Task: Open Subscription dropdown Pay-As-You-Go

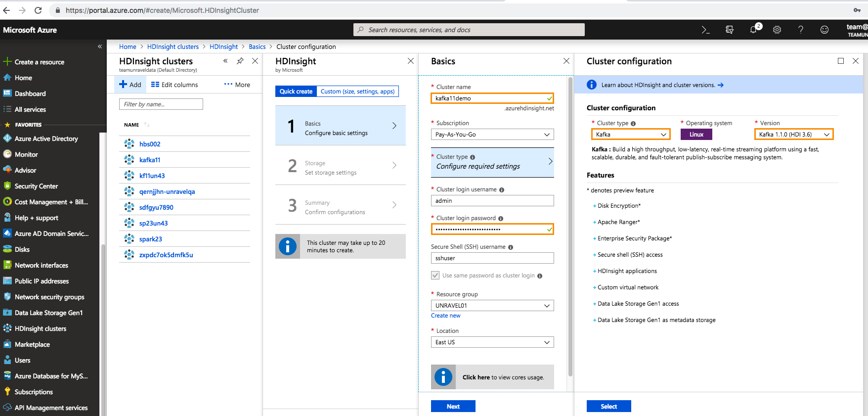Action: (x=492, y=135)
